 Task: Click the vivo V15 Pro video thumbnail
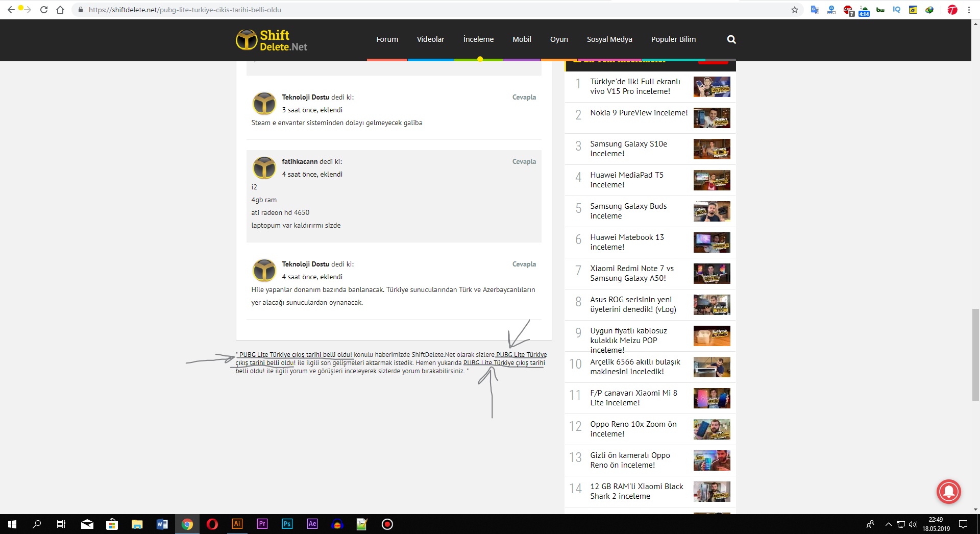[x=712, y=87]
